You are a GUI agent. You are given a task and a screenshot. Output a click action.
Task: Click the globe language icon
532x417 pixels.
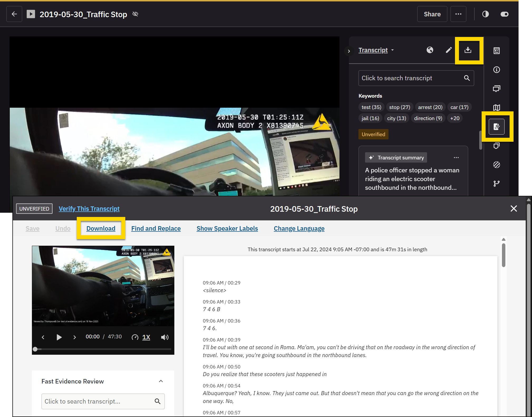(x=430, y=50)
